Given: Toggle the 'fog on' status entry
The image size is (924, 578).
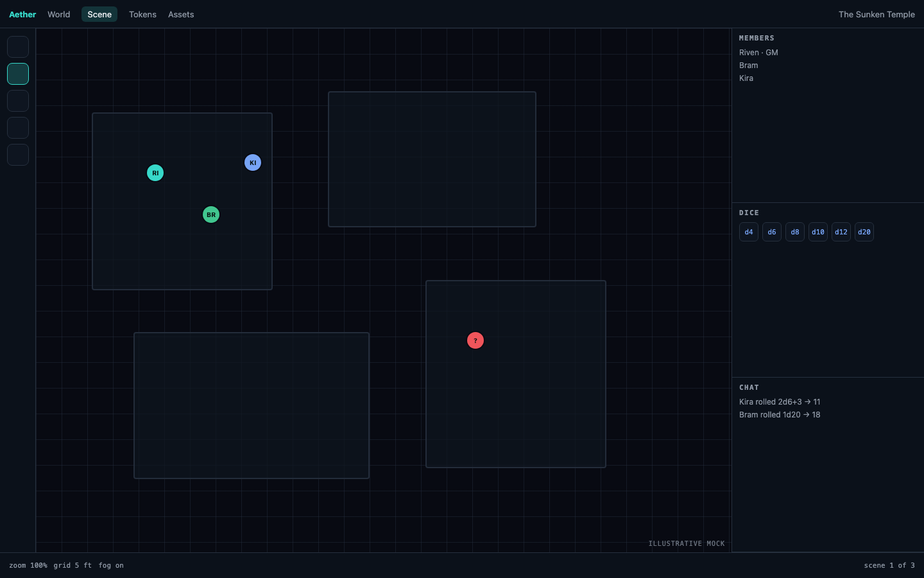Looking at the screenshot, I should click(111, 565).
